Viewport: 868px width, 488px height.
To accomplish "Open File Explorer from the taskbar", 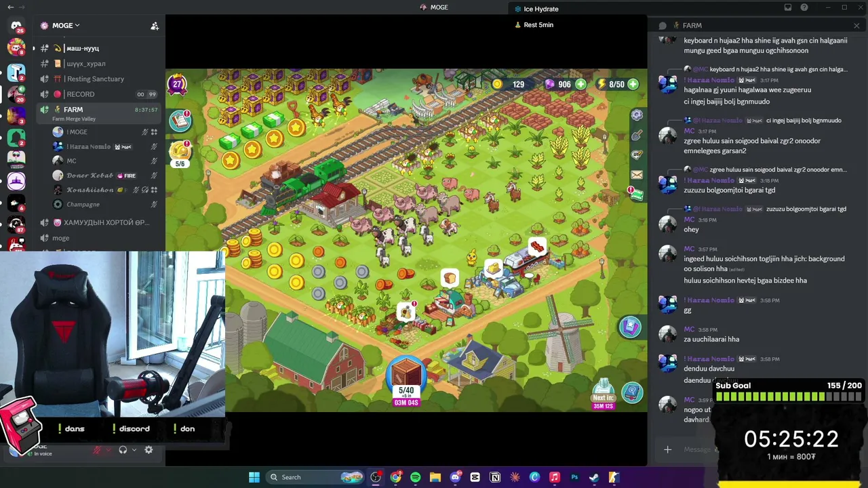I will pos(435,477).
